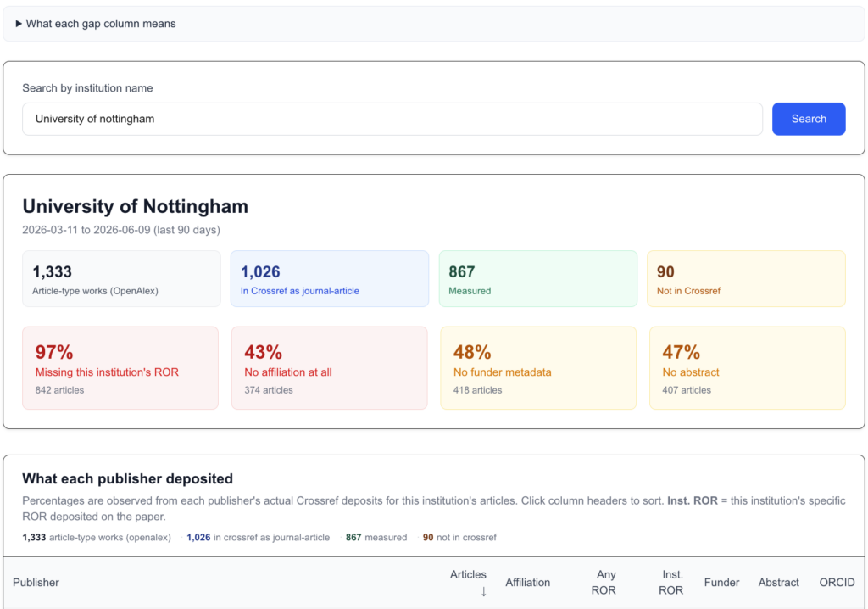
Task: Click the '90 Not in Crossref' card
Action: [x=746, y=279]
